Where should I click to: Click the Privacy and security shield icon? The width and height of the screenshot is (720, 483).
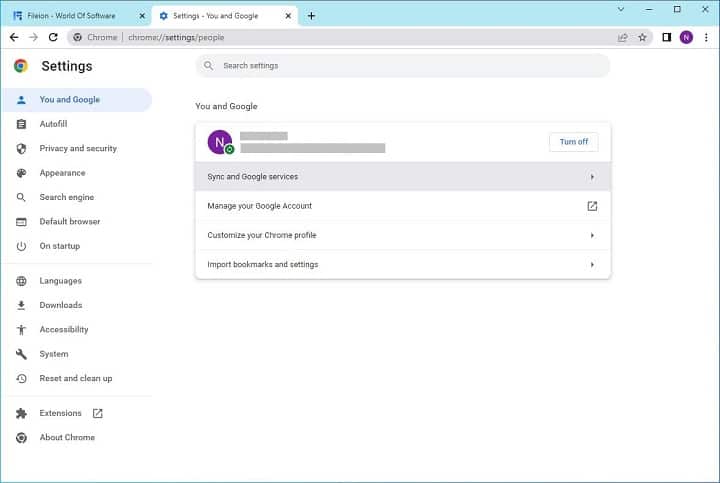21,148
